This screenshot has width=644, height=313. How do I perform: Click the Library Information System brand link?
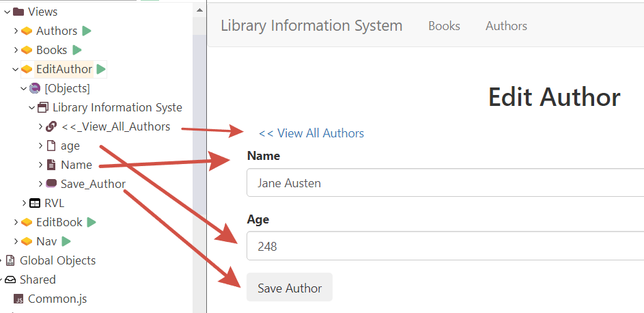311,25
